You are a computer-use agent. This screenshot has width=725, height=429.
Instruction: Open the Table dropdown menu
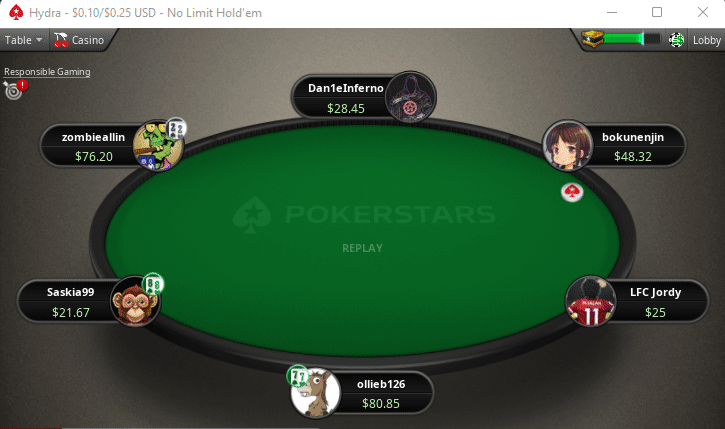(x=24, y=40)
